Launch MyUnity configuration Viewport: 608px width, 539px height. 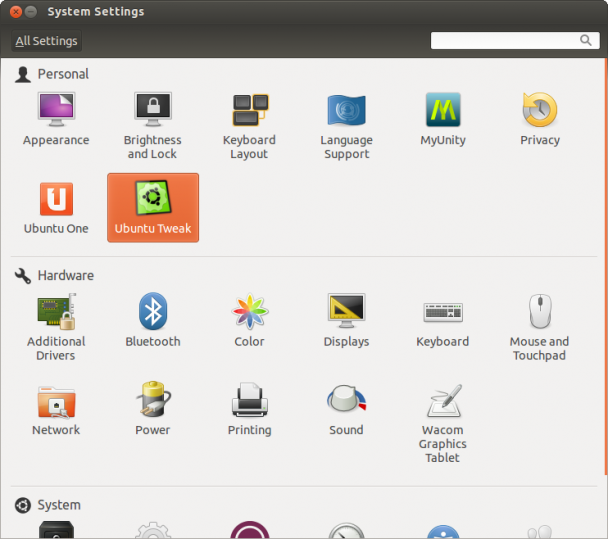coord(443,120)
